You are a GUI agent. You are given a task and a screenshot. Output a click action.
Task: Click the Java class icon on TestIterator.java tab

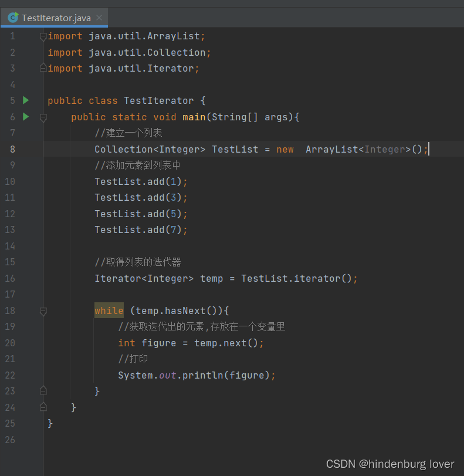pyautogui.click(x=13, y=18)
